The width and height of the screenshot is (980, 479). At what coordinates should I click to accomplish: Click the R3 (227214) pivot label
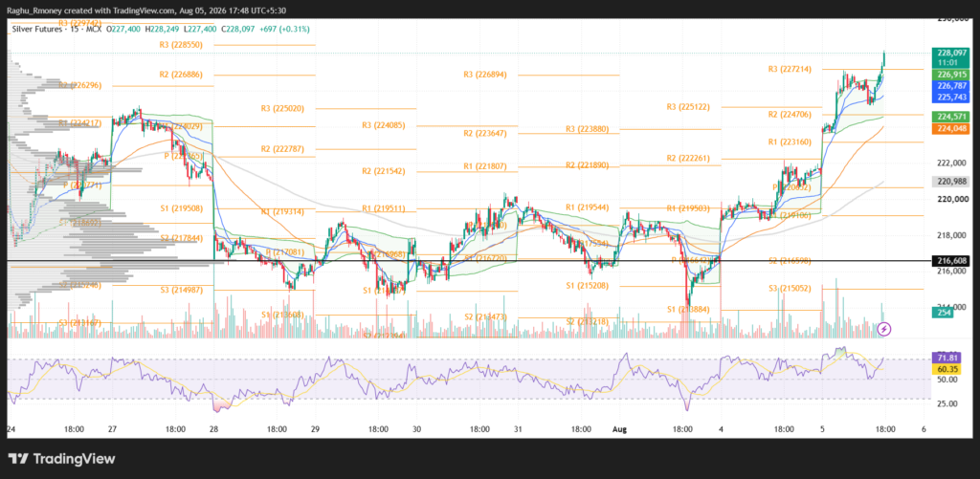point(790,70)
